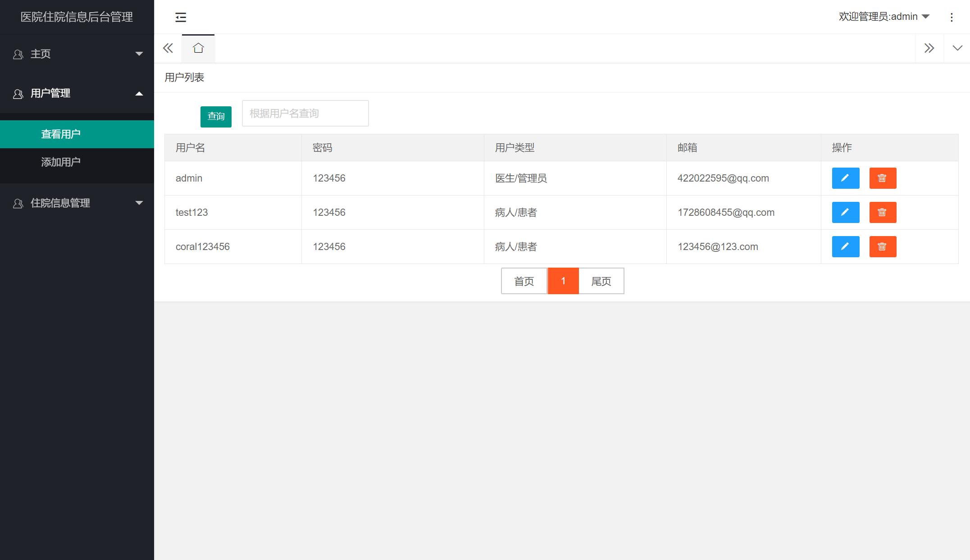Click the user icon beside 住院信息管理
This screenshot has width=970, height=560.
[x=18, y=204]
